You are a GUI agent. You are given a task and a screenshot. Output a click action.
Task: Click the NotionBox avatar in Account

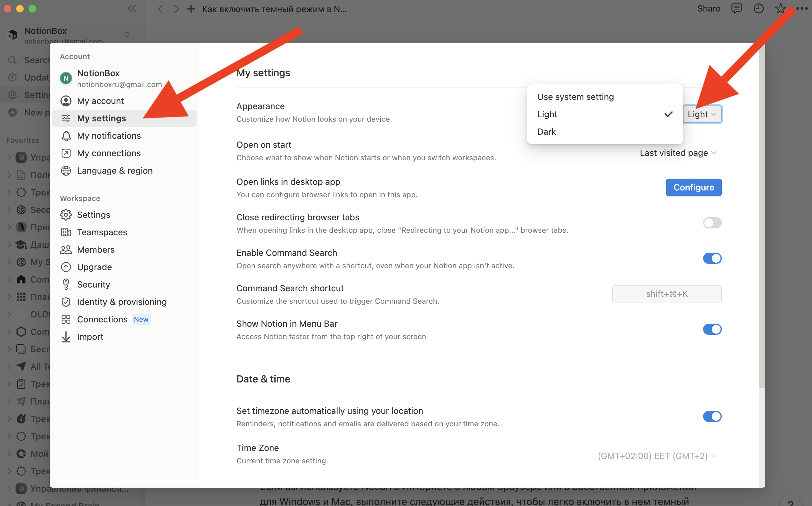pyautogui.click(x=66, y=78)
